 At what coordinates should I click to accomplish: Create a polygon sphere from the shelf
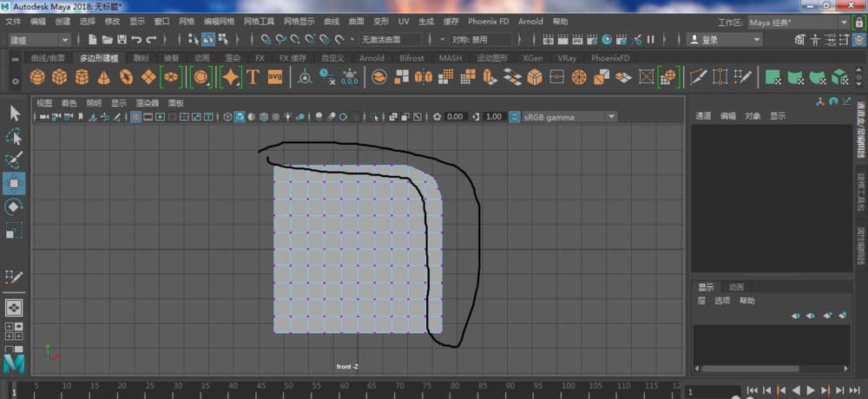point(37,77)
